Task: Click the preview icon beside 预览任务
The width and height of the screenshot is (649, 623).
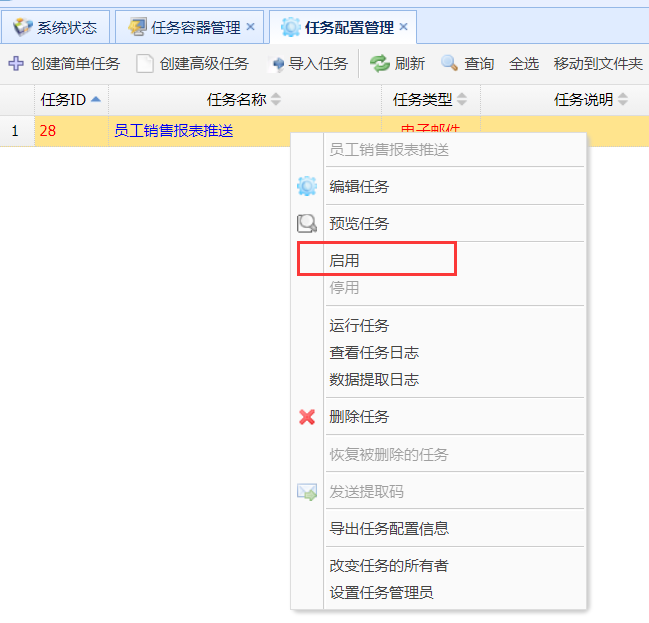Action: coord(307,224)
